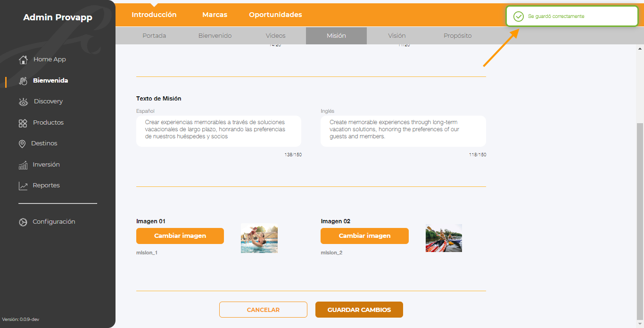Switch to the Marcas tab
This screenshot has height=328, width=644.
(x=215, y=15)
